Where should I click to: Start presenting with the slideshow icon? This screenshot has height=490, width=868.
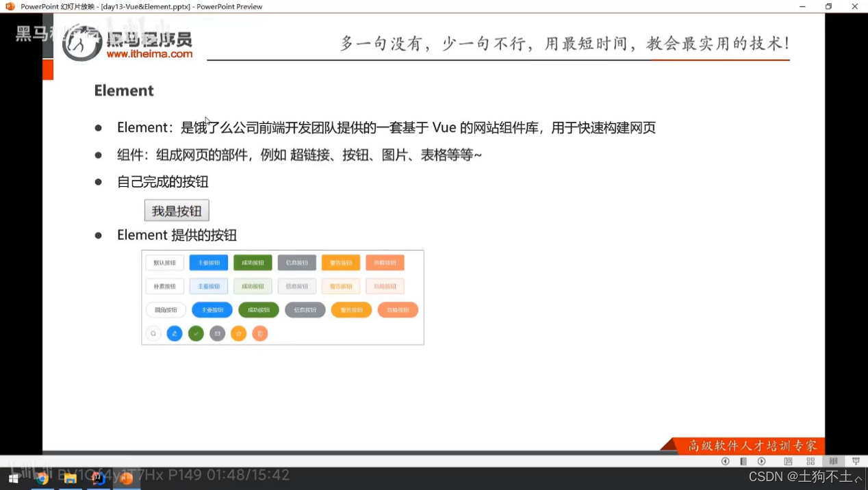856,461
